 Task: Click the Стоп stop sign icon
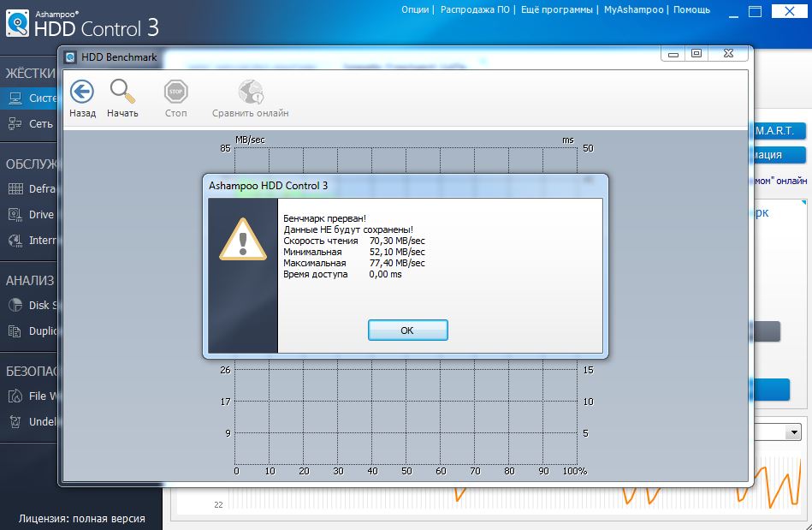175,92
